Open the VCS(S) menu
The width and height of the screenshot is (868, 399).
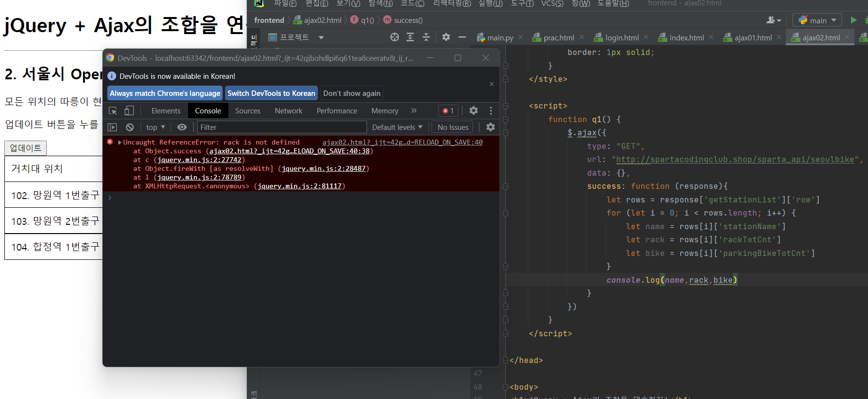pyautogui.click(x=552, y=3)
